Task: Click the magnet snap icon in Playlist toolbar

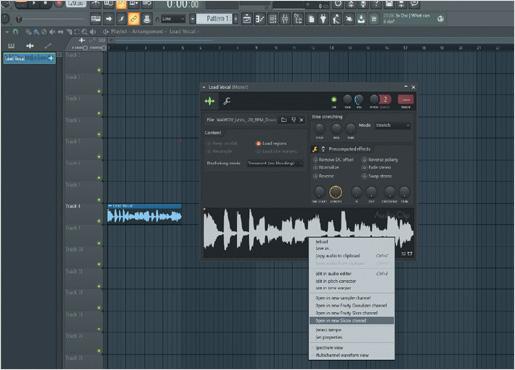Action: (15, 32)
